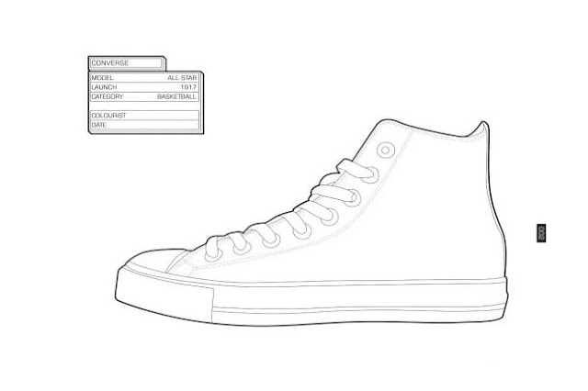This screenshot has width=588, height=391.
Task: Select the MODEL label text
Action: pyautogui.click(x=102, y=78)
